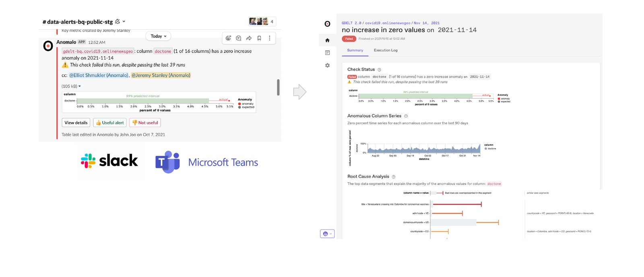
Task: Click the muted notifications bell beside the Slack channel name
Action: pos(117,21)
